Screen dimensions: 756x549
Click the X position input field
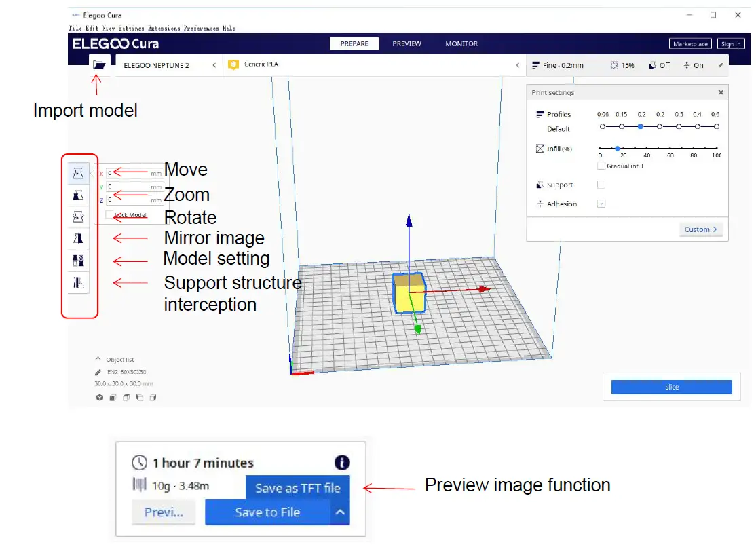pyautogui.click(x=134, y=173)
